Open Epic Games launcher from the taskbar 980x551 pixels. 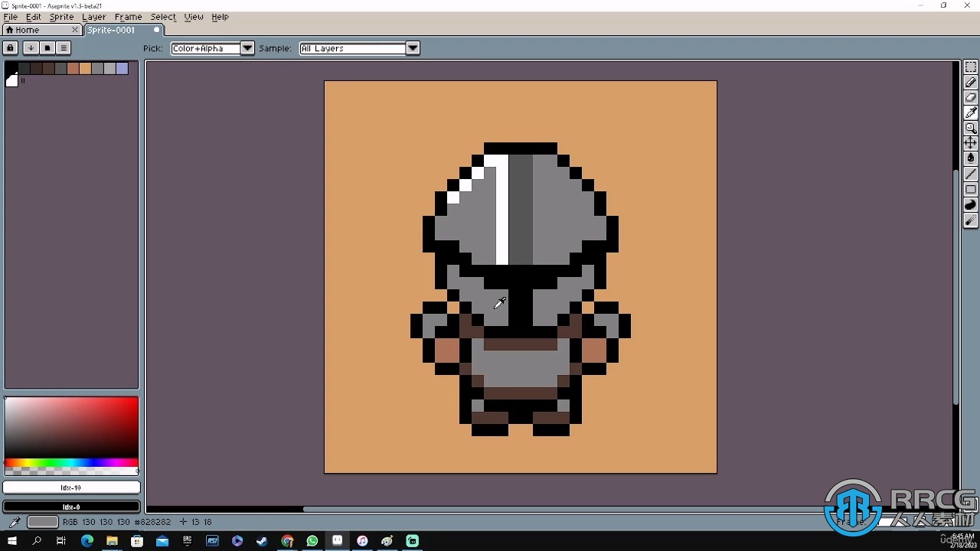(188, 541)
